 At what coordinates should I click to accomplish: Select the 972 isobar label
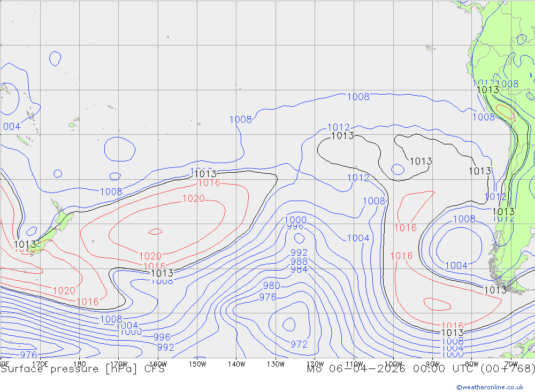[299, 344]
